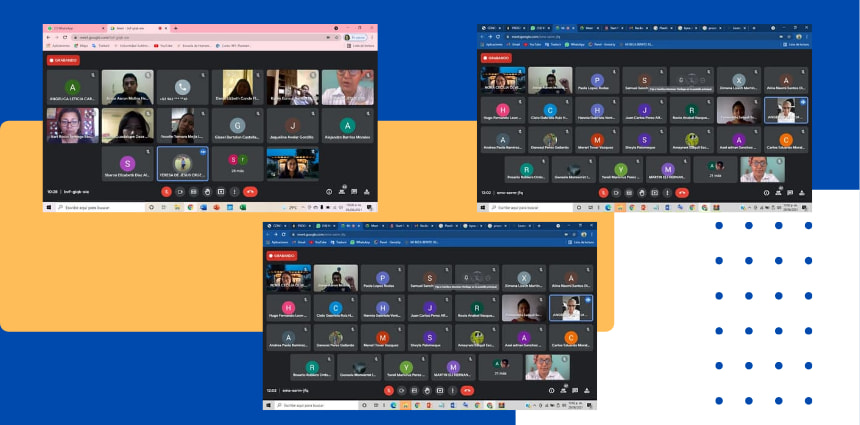
Task: Hang up the call in meeting bvf-giqk-wss
Action: 250,191
